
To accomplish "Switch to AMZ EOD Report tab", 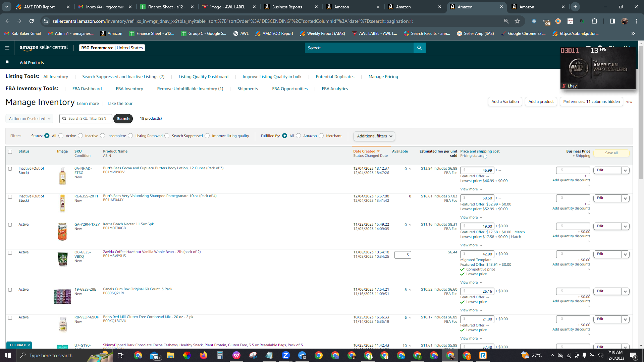I will click(x=42, y=7).
